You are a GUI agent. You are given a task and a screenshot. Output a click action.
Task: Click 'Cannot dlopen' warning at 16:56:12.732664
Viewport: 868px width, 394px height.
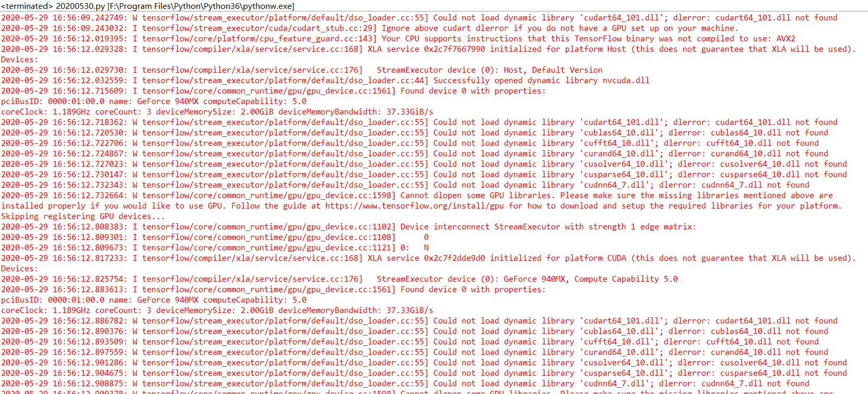[417, 195]
